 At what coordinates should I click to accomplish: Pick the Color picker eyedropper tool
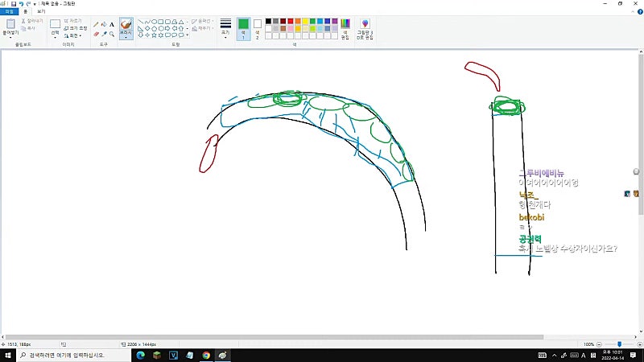click(x=104, y=34)
